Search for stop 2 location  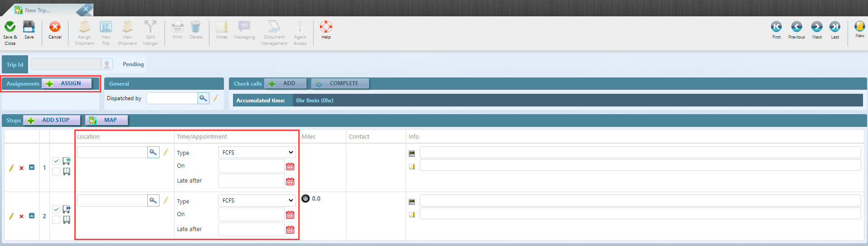click(153, 200)
